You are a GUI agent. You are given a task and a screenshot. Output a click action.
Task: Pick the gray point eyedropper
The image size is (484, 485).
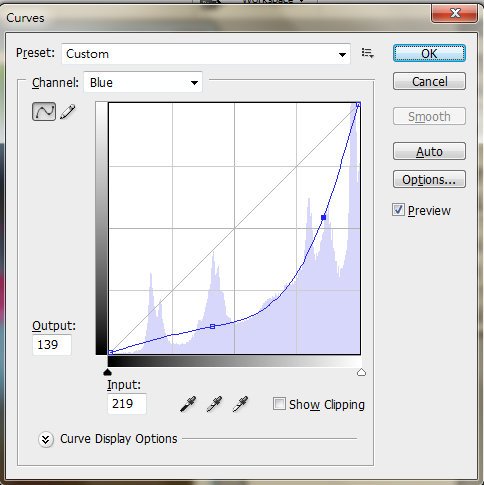click(214, 404)
